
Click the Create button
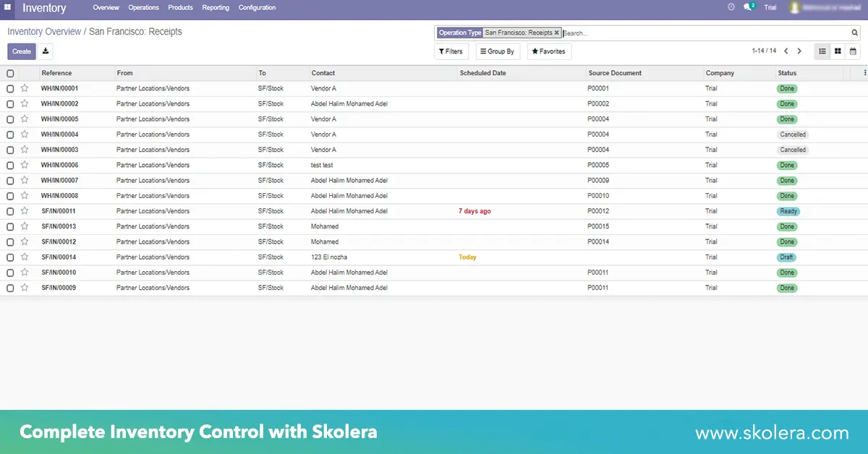(22, 51)
